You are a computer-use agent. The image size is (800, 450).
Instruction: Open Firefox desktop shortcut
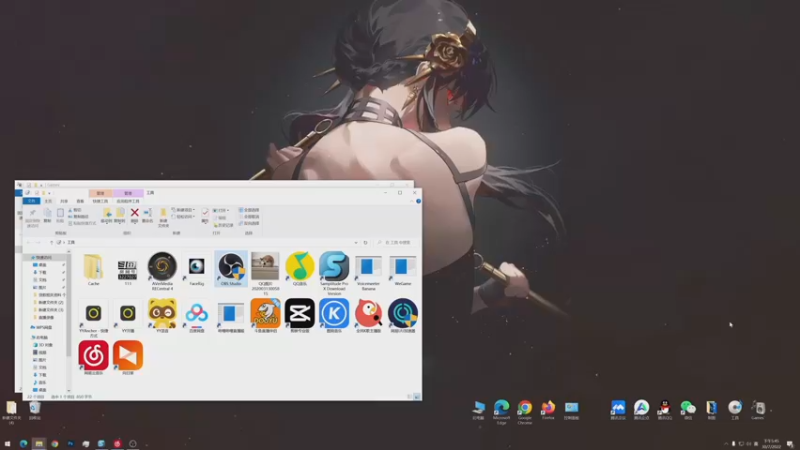pos(548,410)
